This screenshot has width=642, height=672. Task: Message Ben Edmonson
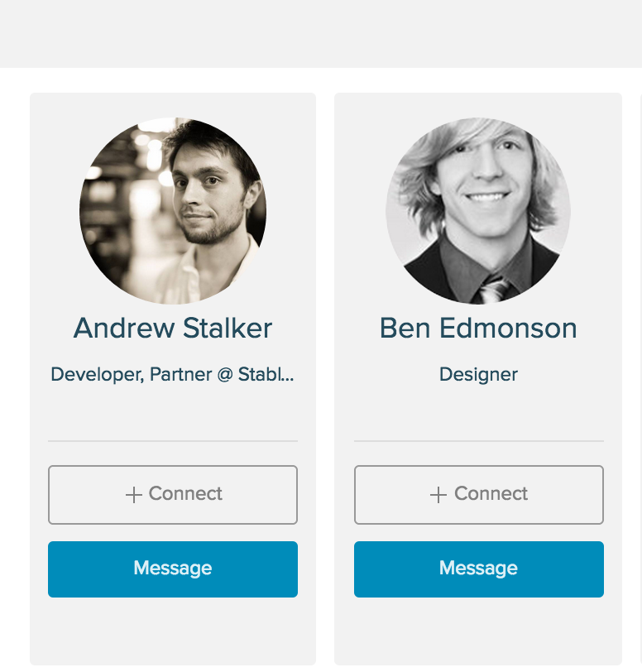pyautogui.click(x=478, y=569)
